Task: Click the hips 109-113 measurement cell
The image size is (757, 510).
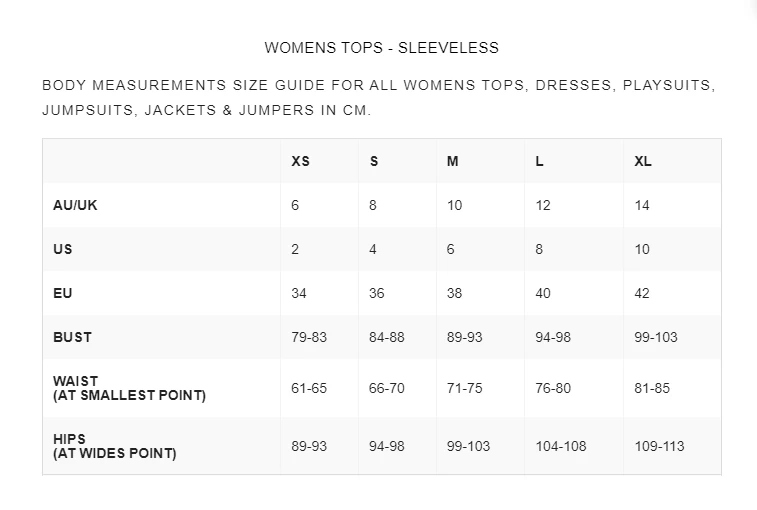Action: (x=659, y=446)
